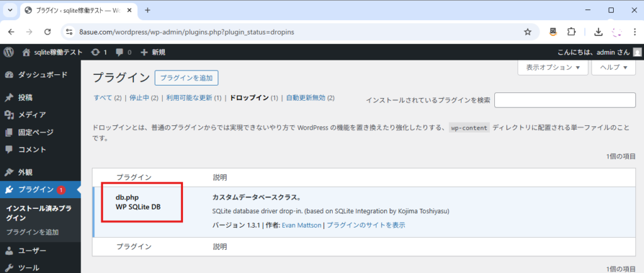
Task: Open the browser extensions puzzle icon
Action: click(x=571, y=32)
